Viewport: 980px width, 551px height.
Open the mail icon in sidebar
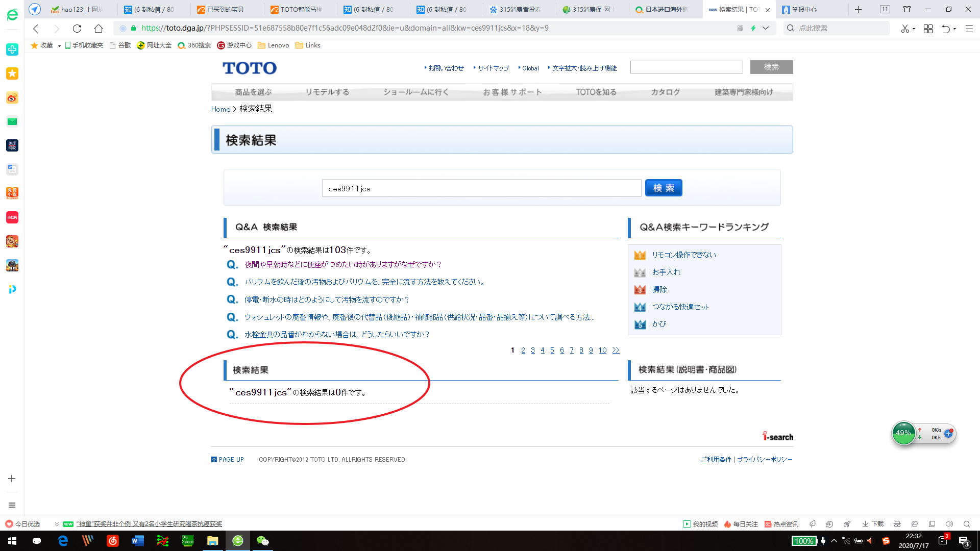12,121
